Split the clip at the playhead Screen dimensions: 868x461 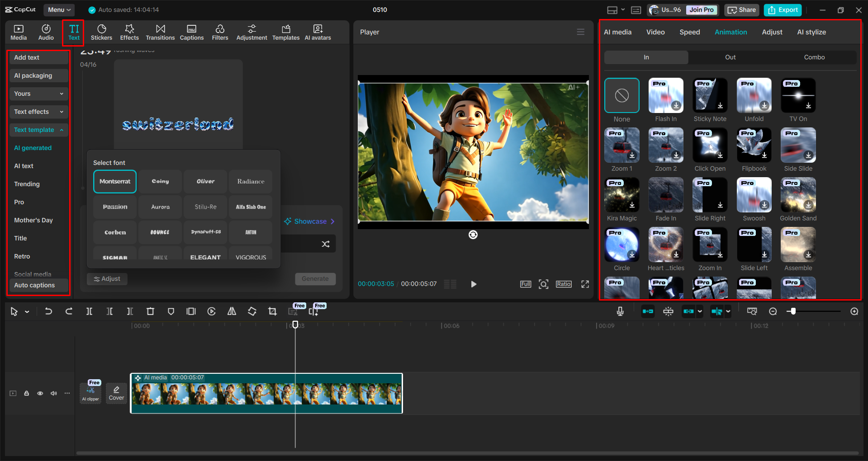[89, 311]
